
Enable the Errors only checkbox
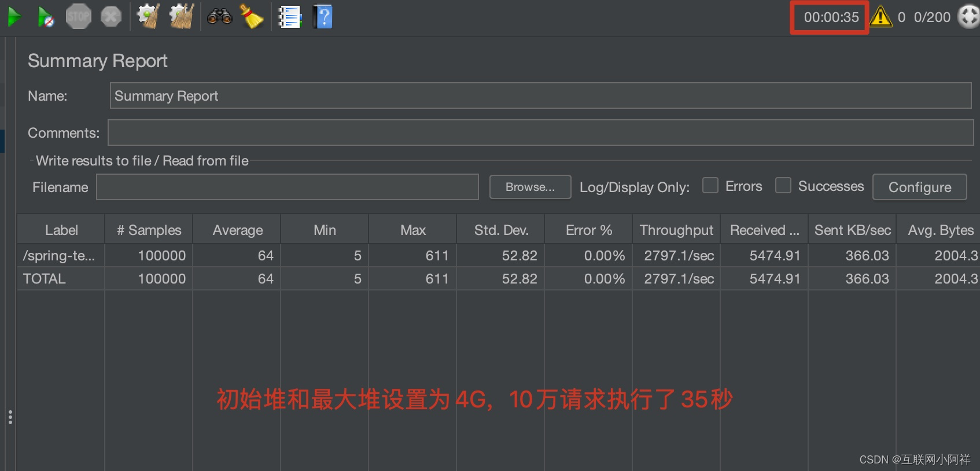tap(710, 185)
